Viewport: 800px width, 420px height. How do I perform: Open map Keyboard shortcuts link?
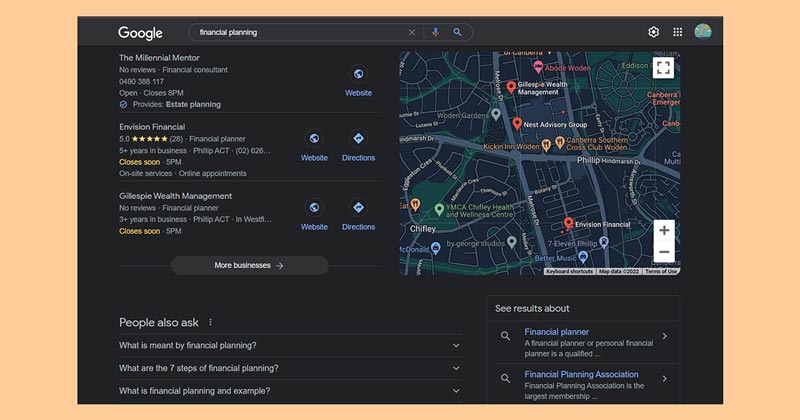pyautogui.click(x=569, y=271)
